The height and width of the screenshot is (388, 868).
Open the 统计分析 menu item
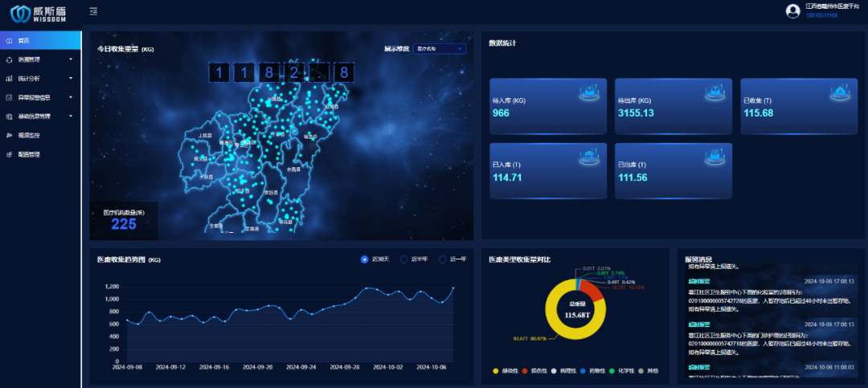tap(40, 79)
